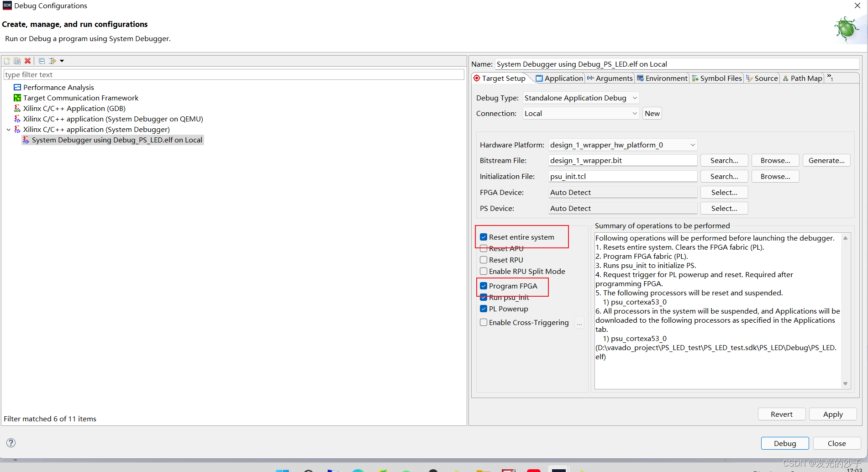Enable the Reset RPU checkbox
This screenshot has width=868, height=472.
484,260
